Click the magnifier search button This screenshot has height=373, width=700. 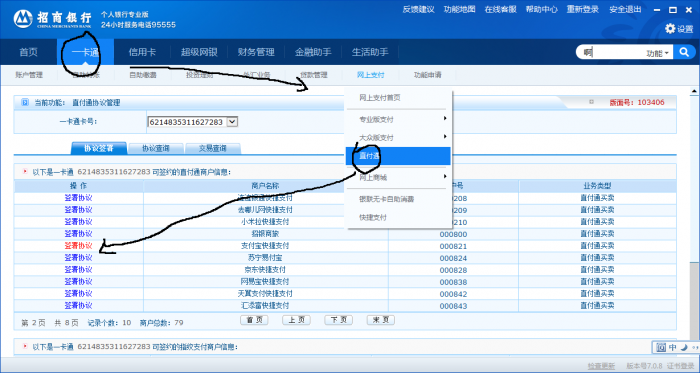coord(684,52)
